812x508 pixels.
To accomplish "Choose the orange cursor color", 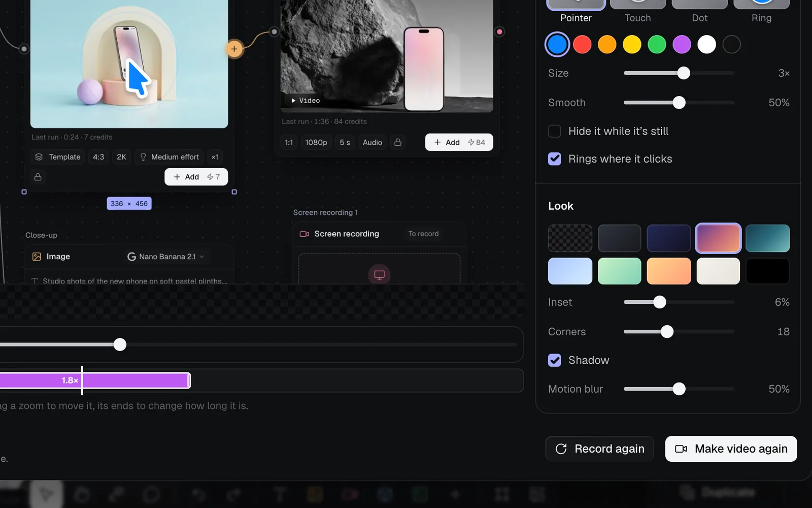I will pyautogui.click(x=607, y=45).
